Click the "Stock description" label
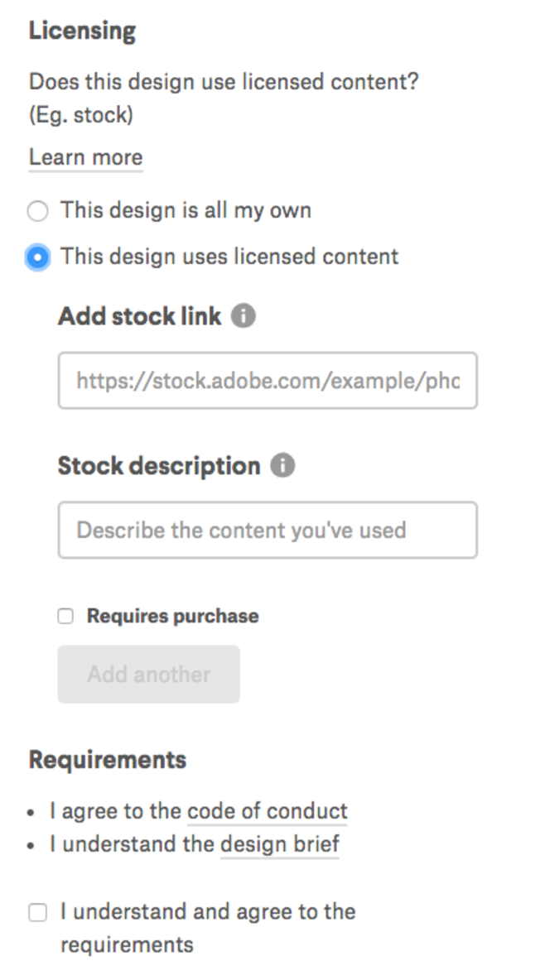This screenshot has height=980, width=545. [156, 465]
